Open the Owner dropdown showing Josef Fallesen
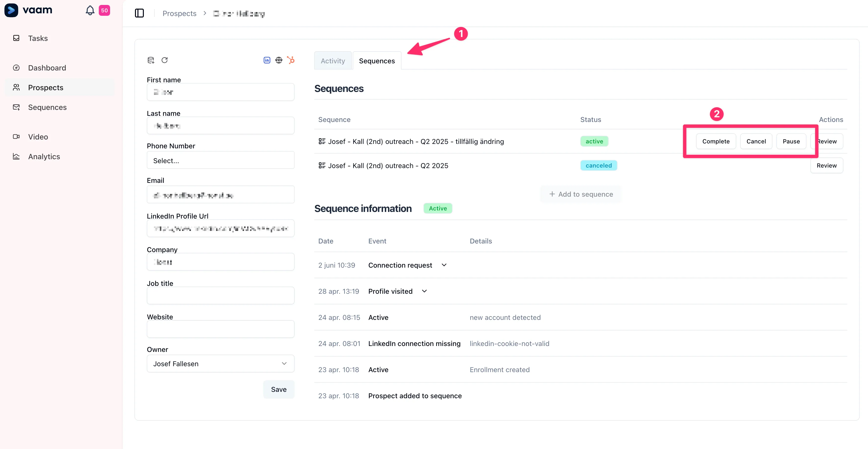The image size is (868, 449). pyautogui.click(x=220, y=363)
